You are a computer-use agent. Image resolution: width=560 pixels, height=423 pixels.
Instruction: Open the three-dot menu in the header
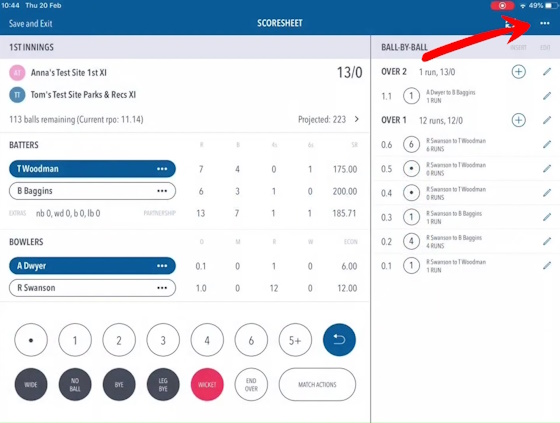click(545, 23)
